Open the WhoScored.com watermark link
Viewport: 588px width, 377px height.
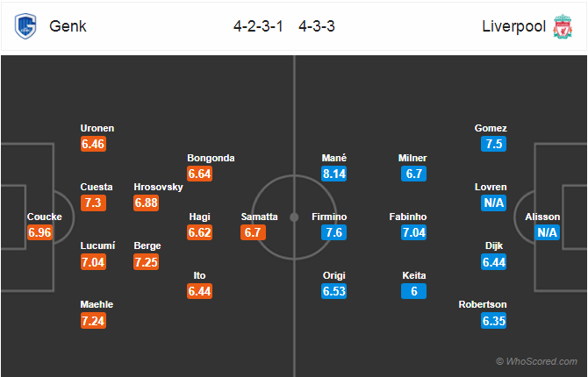click(x=536, y=361)
